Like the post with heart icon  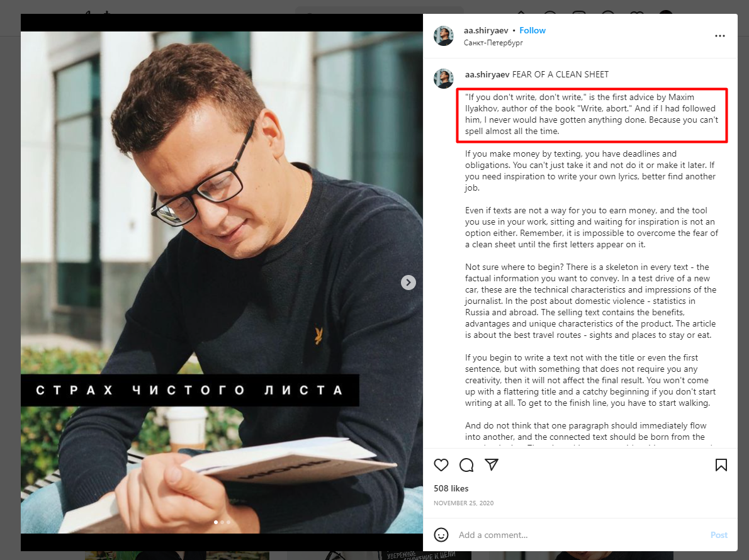tap(441, 464)
